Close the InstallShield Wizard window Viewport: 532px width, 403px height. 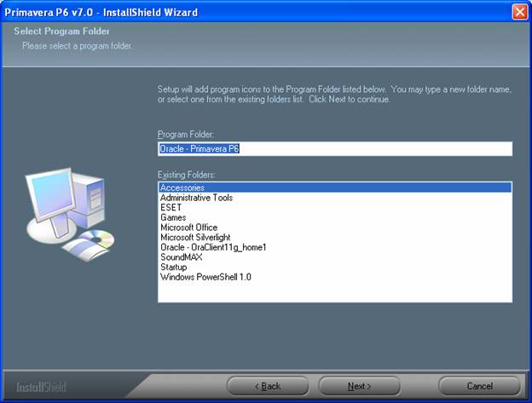pyautogui.click(x=520, y=12)
